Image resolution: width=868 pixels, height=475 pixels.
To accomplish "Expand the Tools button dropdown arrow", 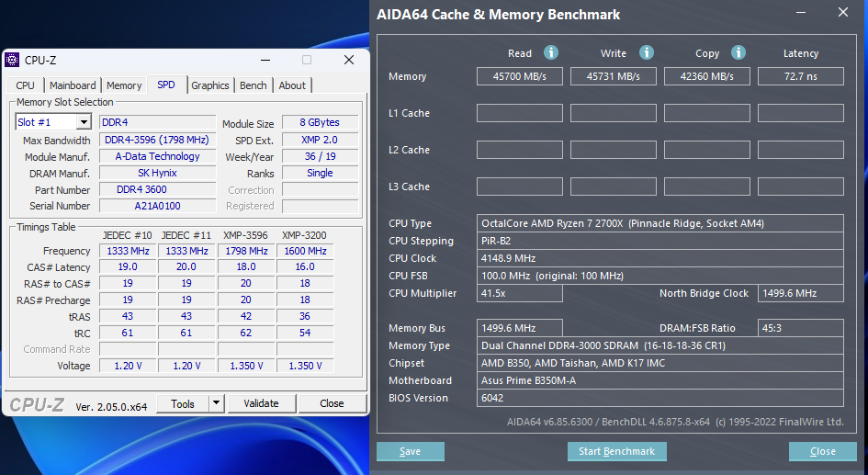I will click(x=217, y=403).
